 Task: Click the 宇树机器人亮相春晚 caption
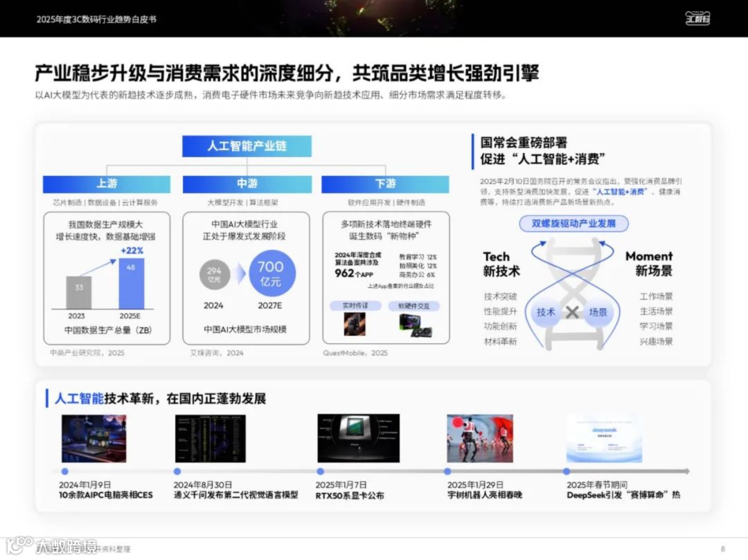[485, 495]
